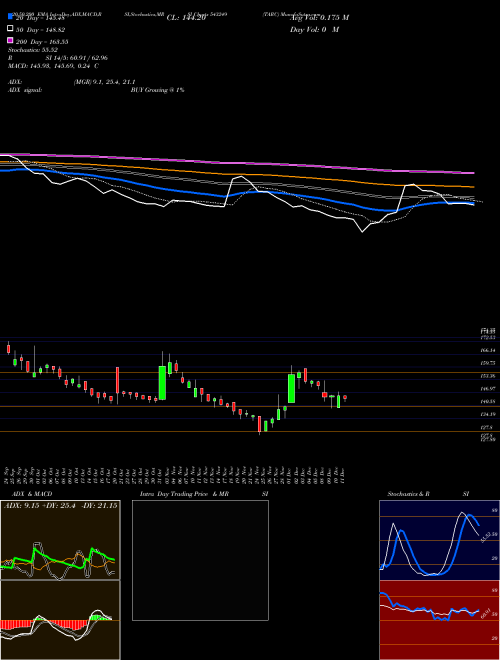Click the 127.8 price axis label
The image size is (500, 660).
tap(486, 427)
